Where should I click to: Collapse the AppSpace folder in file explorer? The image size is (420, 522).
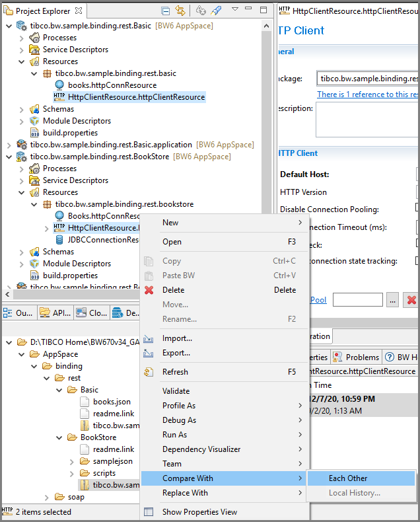pyautogui.click(x=22, y=354)
